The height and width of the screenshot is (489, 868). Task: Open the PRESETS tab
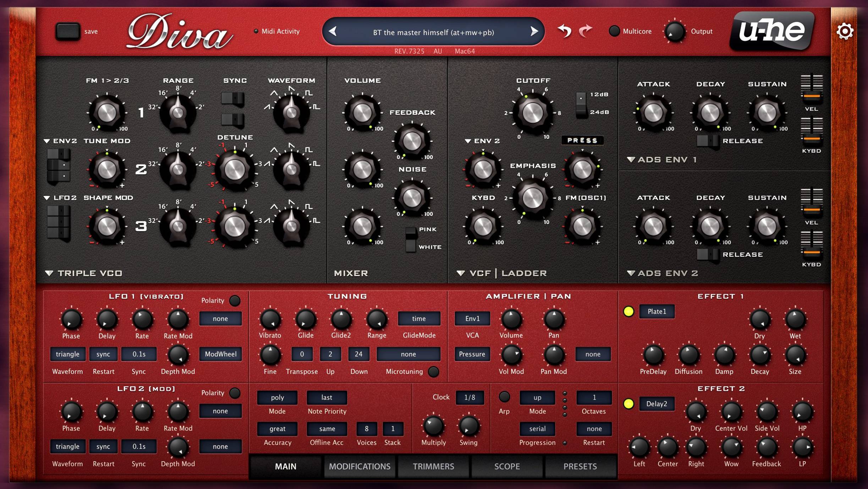coord(580,466)
